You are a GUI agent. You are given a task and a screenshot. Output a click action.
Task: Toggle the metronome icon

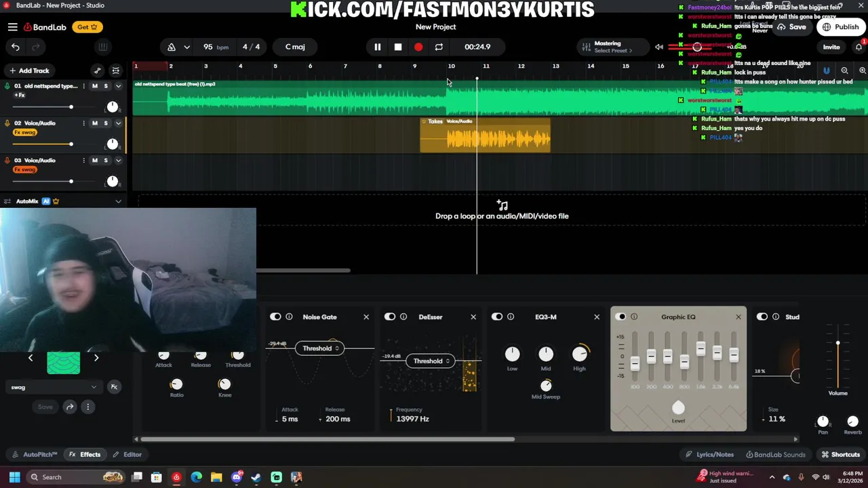(x=172, y=47)
